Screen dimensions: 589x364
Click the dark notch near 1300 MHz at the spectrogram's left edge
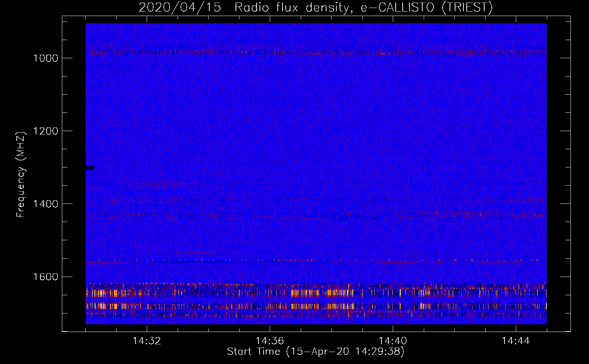pyautogui.click(x=90, y=167)
